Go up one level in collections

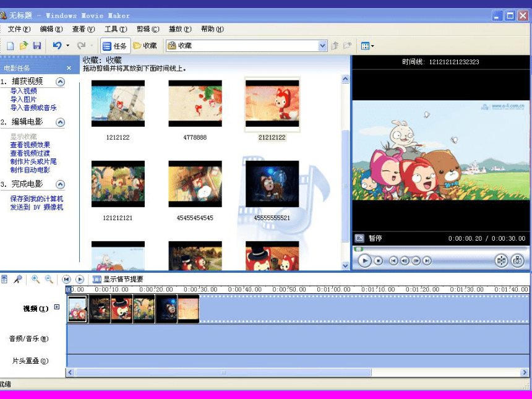tap(335, 45)
